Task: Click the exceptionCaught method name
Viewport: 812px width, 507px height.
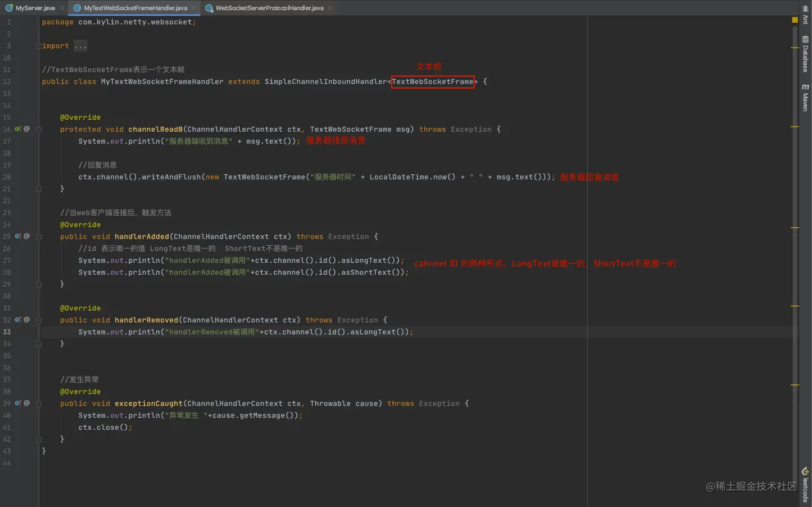Action: click(x=149, y=404)
